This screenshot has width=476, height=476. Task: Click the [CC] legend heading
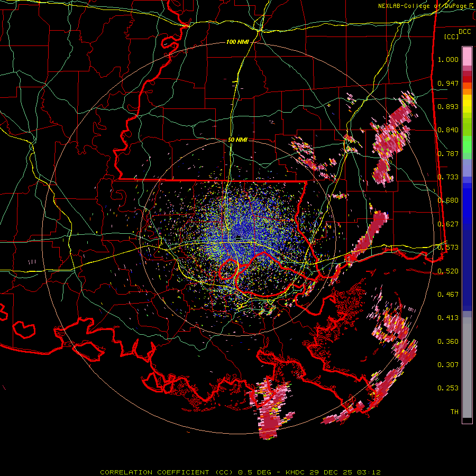coord(452,36)
